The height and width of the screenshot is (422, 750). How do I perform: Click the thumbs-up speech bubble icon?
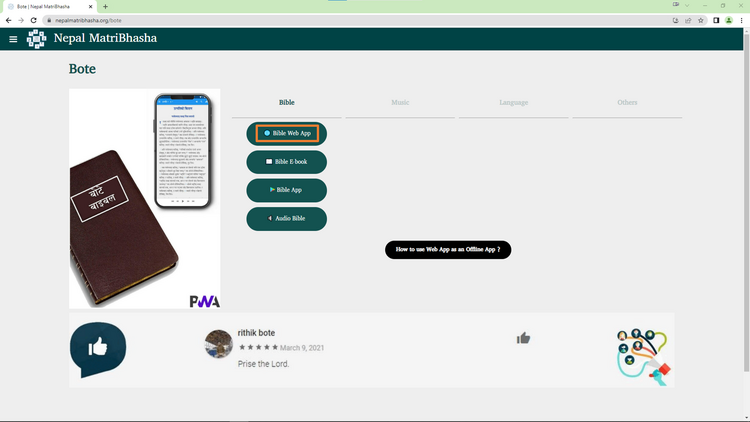tap(97, 349)
